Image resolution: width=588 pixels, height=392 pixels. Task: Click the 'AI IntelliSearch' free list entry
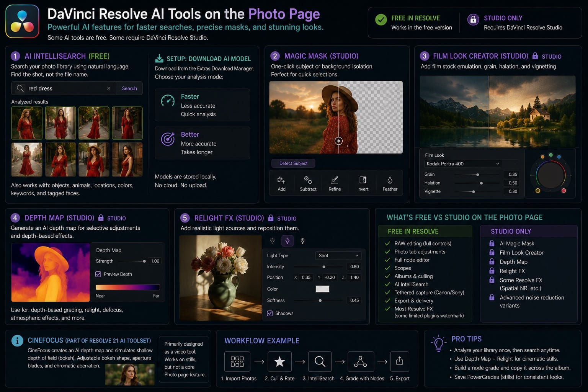pyautogui.click(x=411, y=284)
